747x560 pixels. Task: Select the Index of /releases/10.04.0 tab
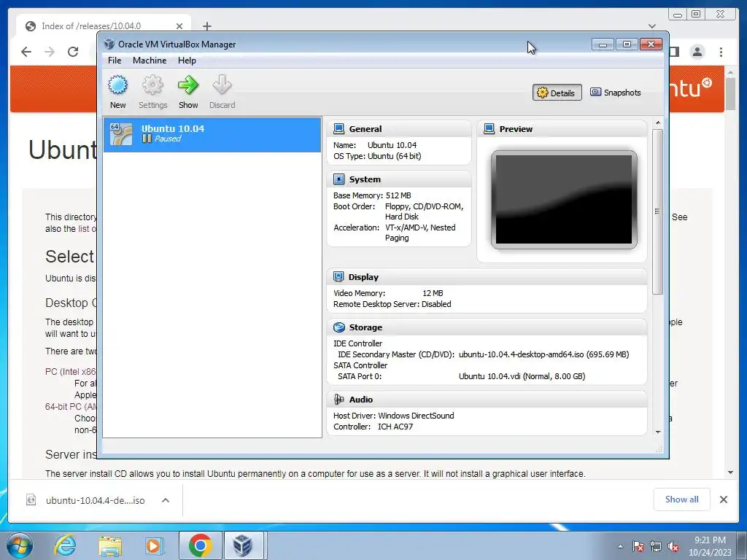click(x=104, y=26)
